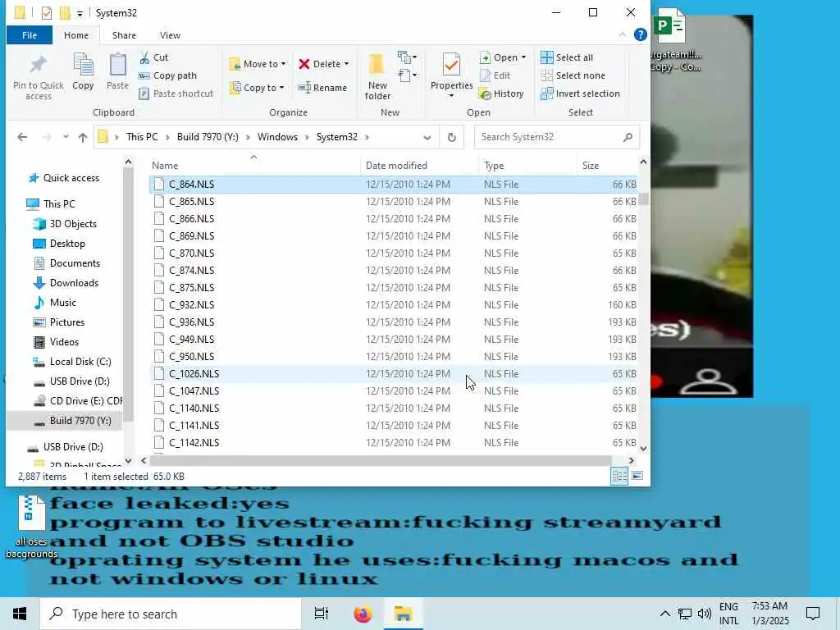Click the horizontal scrollbar at list bottom

point(381,461)
